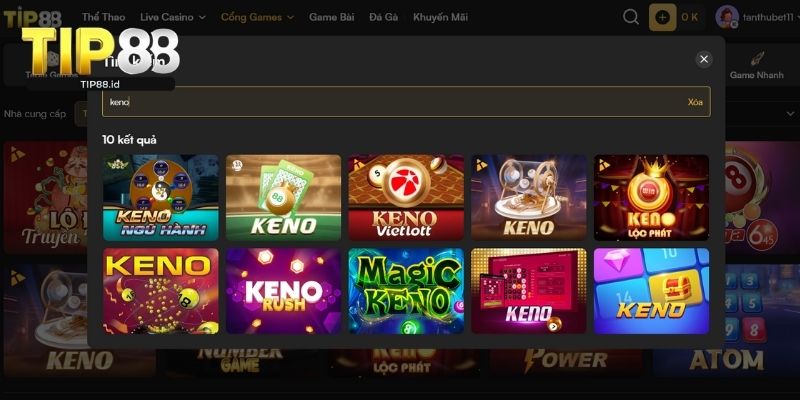The height and width of the screenshot is (400, 800).
Task: Select the Game Nhanh rocket icon
Action: click(x=757, y=60)
